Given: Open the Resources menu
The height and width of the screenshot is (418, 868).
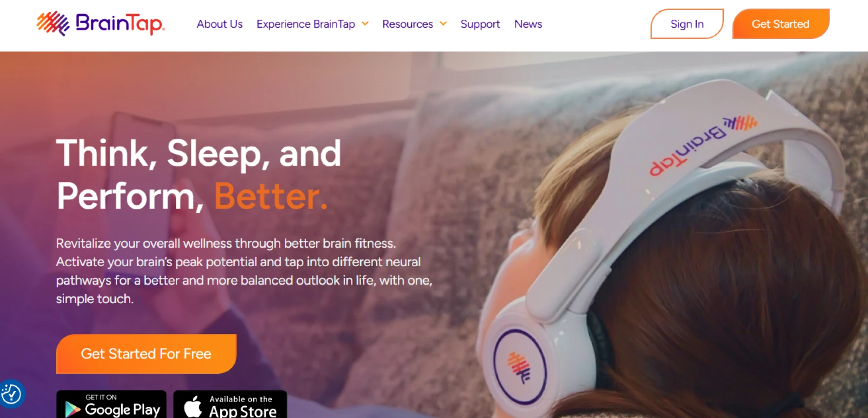Looking at the screenshot, I should coord(407,24).
